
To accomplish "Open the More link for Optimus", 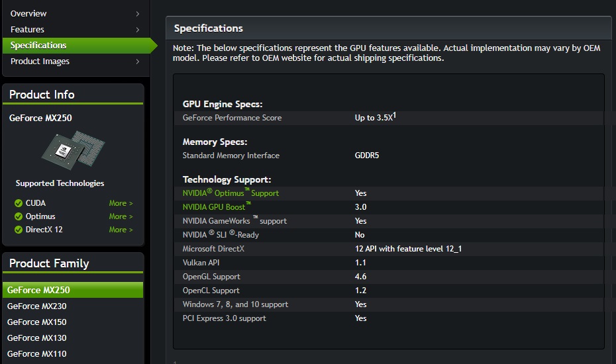I will pyautogui.click(x=121, y=216).
